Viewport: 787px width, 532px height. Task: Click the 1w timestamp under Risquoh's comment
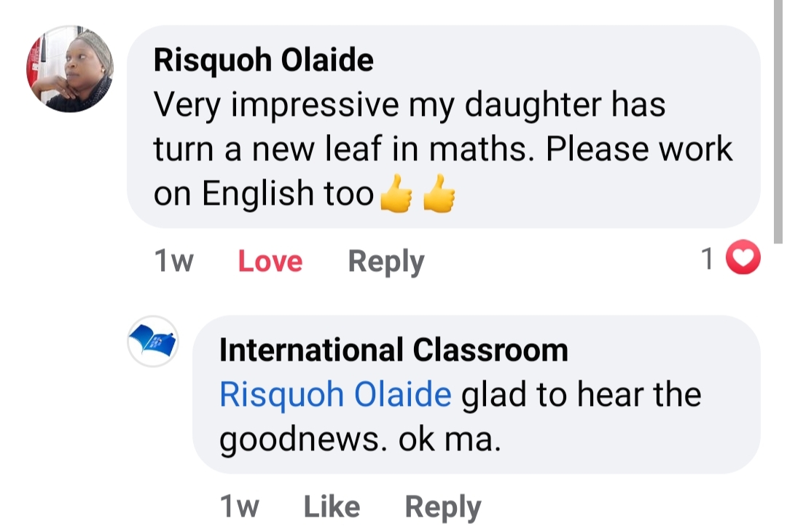click(174, 261)
